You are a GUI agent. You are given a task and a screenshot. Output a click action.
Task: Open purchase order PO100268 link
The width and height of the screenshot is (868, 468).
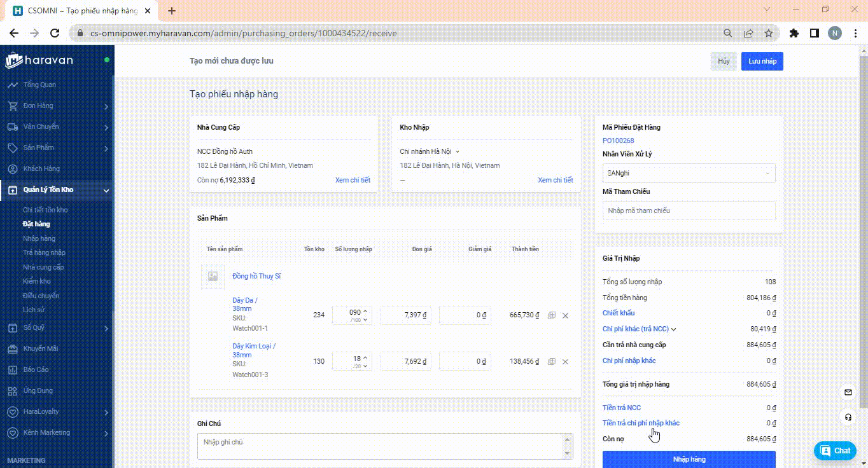point(618,141)
